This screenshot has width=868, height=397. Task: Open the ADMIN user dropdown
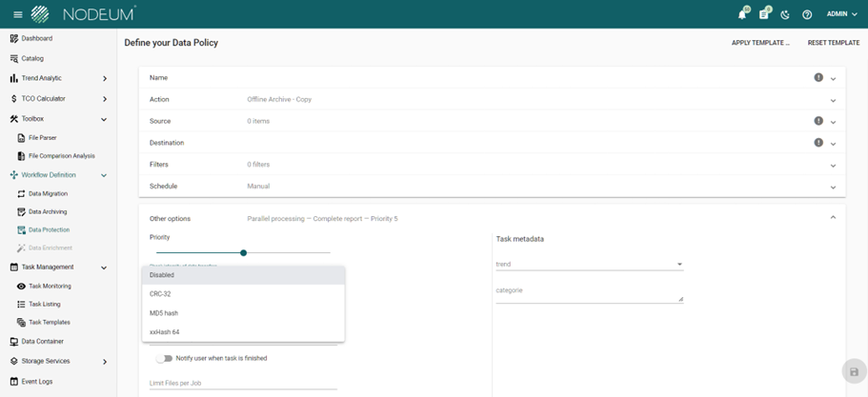point(841,14)
